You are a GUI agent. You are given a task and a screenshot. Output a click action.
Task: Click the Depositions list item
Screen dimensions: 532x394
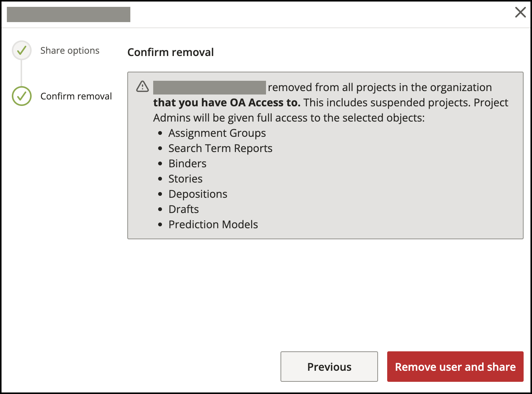(198, 194)
